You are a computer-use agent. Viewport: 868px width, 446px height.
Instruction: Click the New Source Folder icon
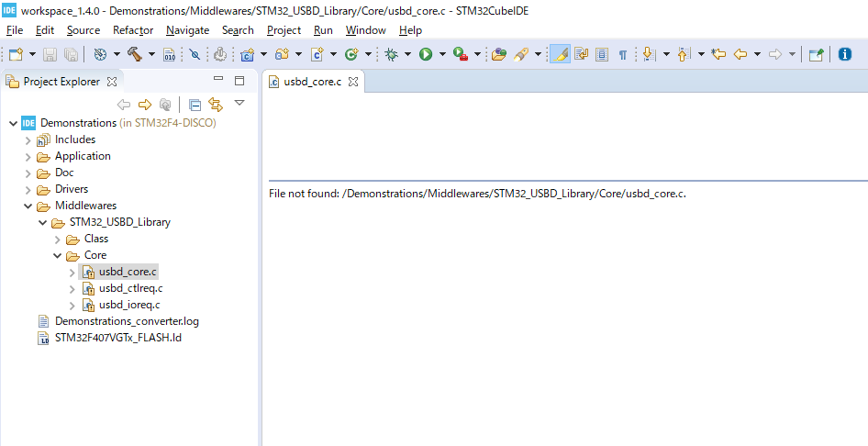(283, 54)
